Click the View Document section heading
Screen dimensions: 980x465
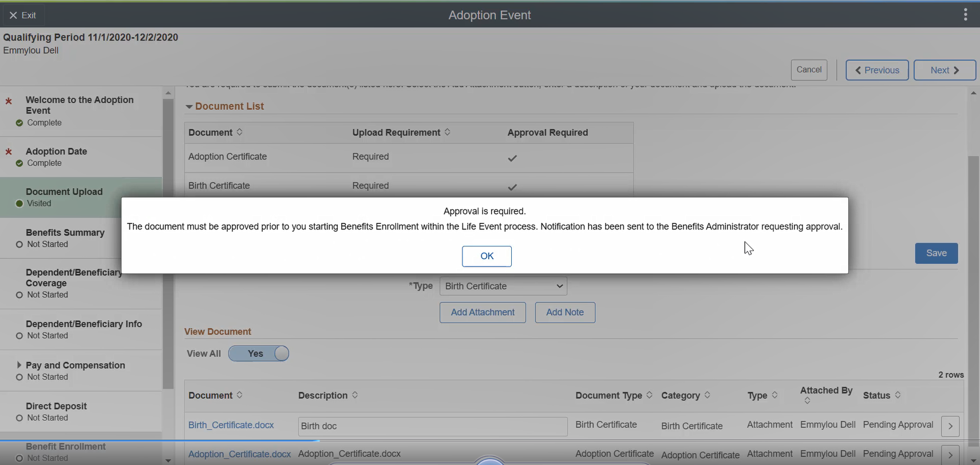[x=218, y=332]
